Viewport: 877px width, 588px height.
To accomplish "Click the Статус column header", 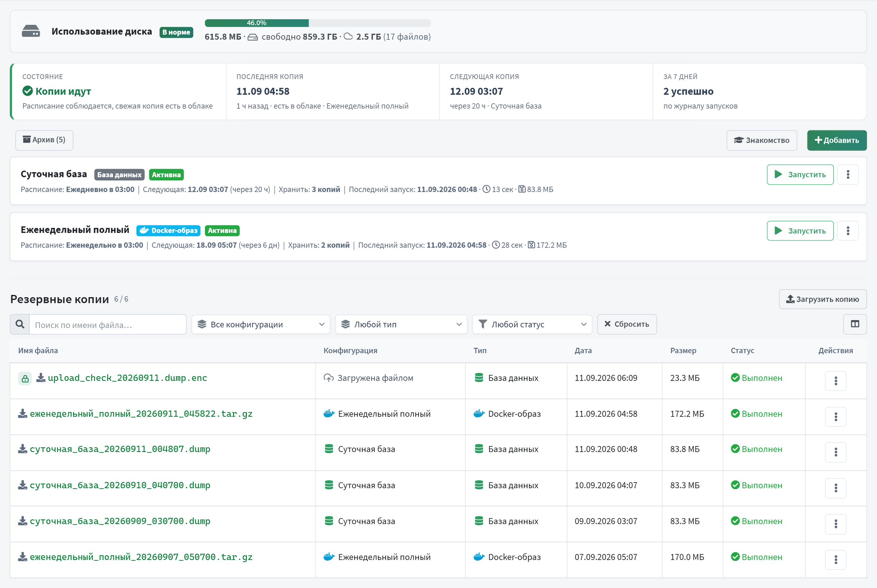I will tap(742, 350).
